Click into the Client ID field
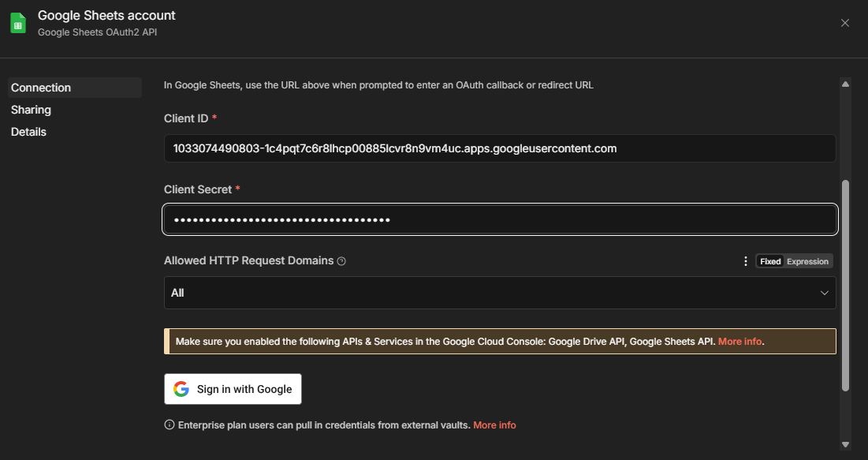Screen dimensions: 868x460 (x=500, y=148)
